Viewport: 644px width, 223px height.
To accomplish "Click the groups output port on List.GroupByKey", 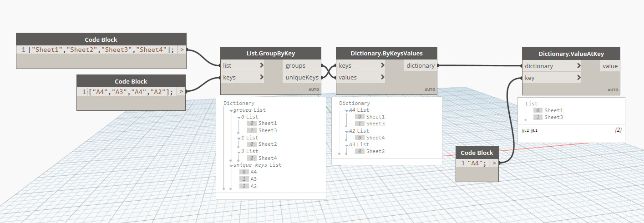I will 302,66.
